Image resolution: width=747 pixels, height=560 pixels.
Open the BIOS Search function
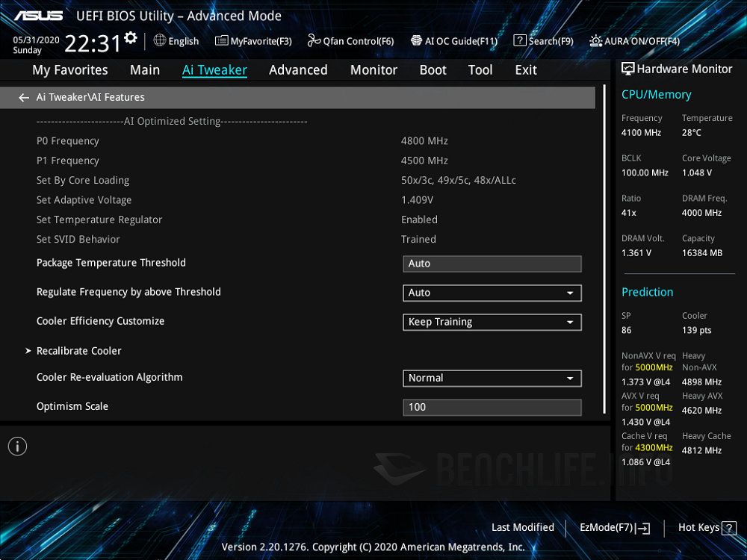point(543,41)
